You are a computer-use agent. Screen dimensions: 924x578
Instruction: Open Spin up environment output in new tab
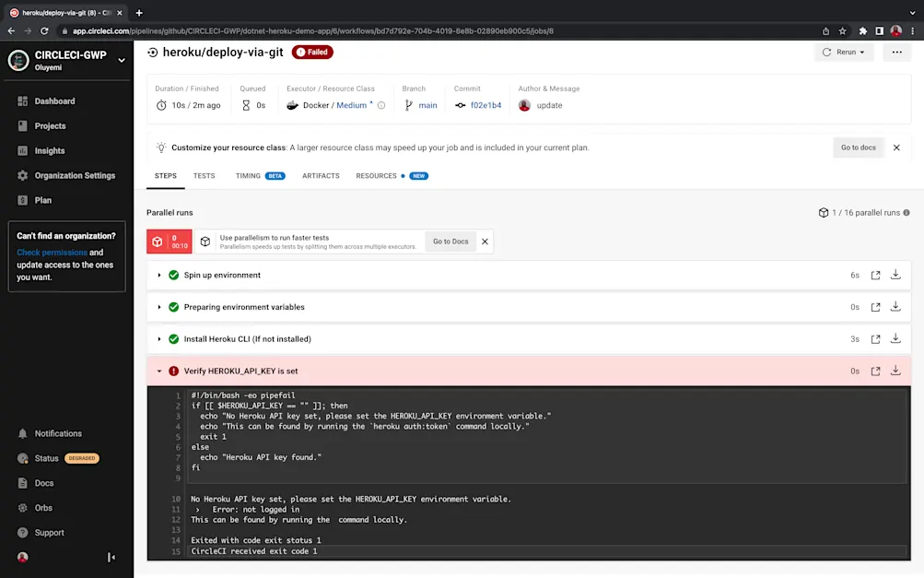pos(876,275)
